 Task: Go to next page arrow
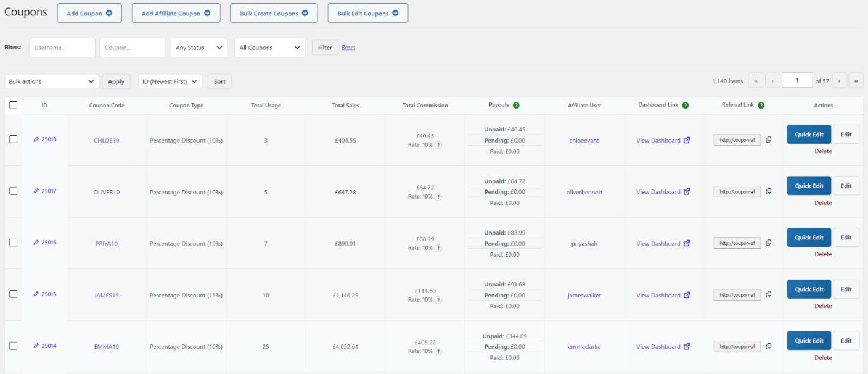click(x=840, y=81)
